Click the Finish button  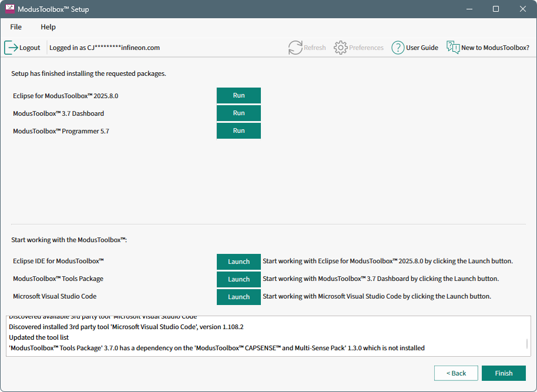click(x=504, y=373)
